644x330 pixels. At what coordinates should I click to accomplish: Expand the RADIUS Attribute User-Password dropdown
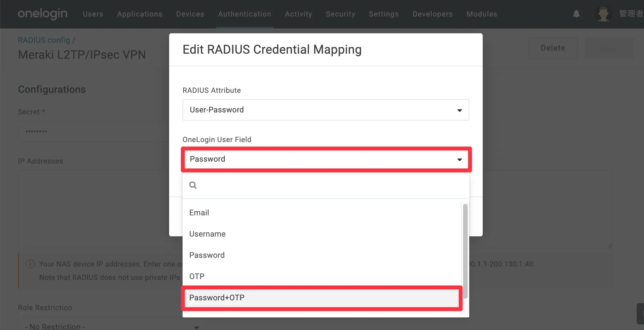tap(326, 110)
